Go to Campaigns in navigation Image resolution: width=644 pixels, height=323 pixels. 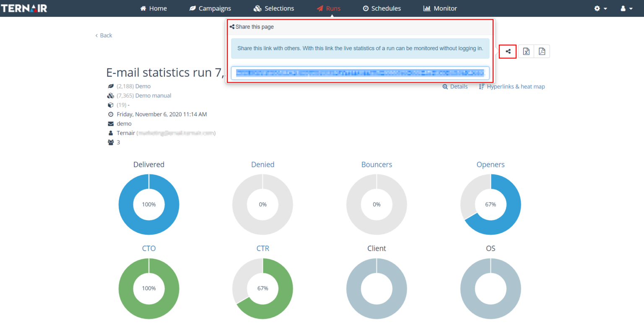point(210,8)
